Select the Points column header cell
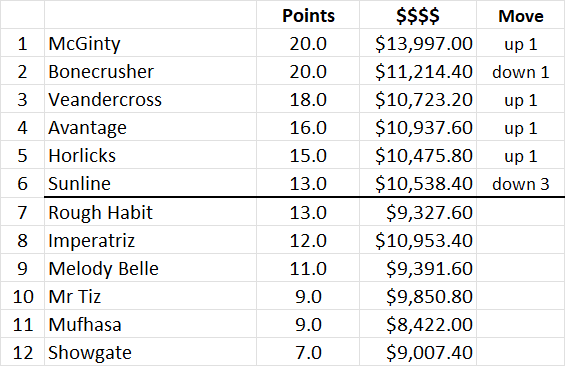The width and height of the screenshot is (565, 366). pyautogui.click(x=308, y=15)
